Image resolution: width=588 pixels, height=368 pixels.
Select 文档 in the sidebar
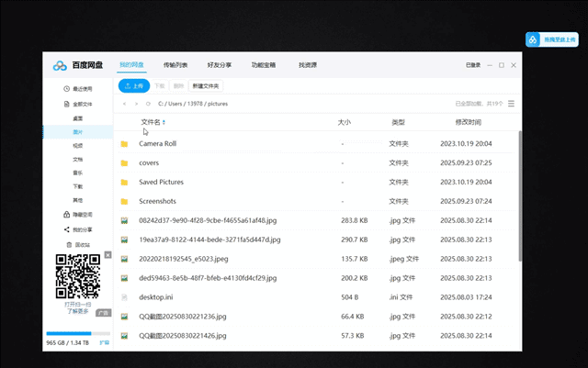click(77, 160)
